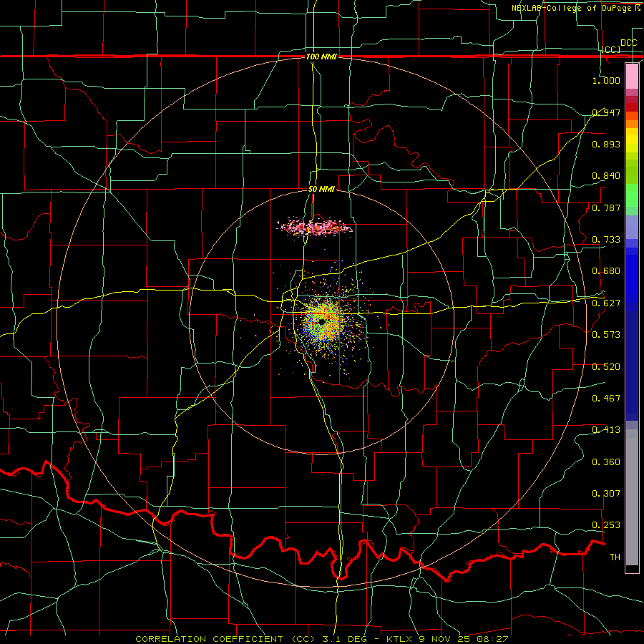
Task: Pick the bright blue segment of the color bar
Action: [632, 279]
